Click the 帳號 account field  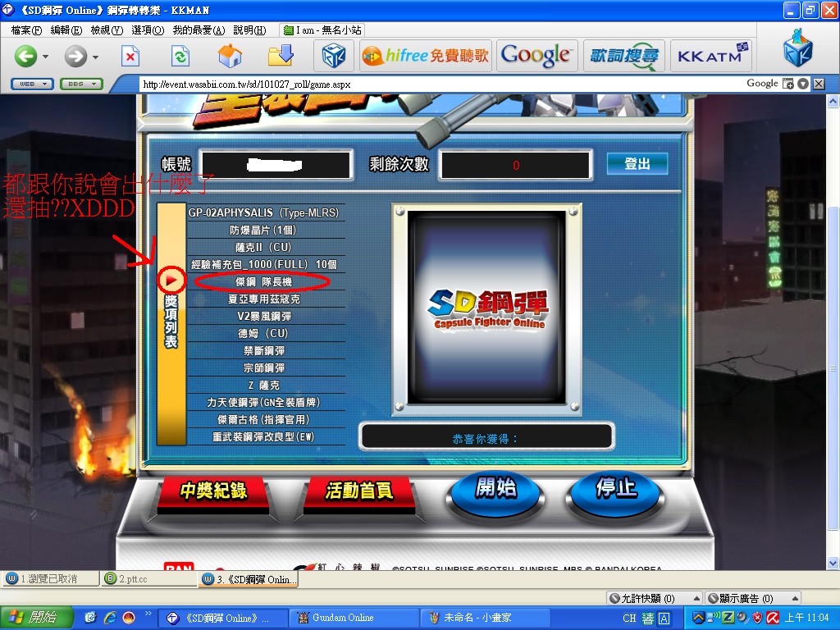(x=276, y=164)
